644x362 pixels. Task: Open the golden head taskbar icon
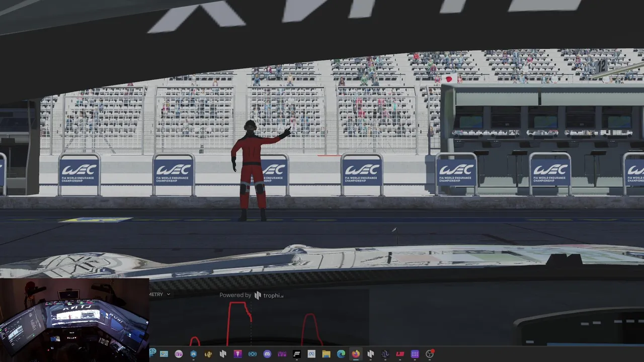tap(208, 354)
